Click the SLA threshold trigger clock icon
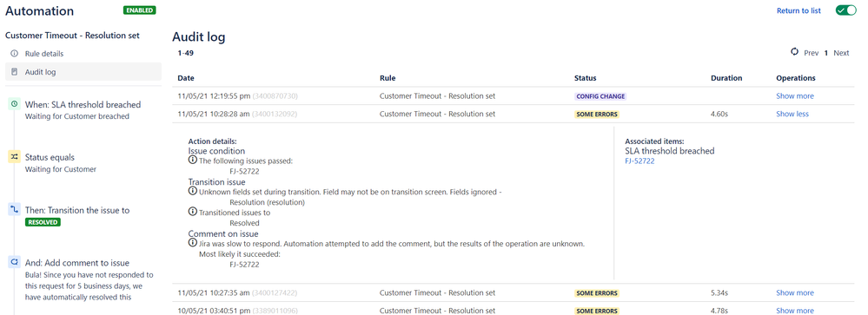Screen dimensions: 868x315 pos(15,104)
